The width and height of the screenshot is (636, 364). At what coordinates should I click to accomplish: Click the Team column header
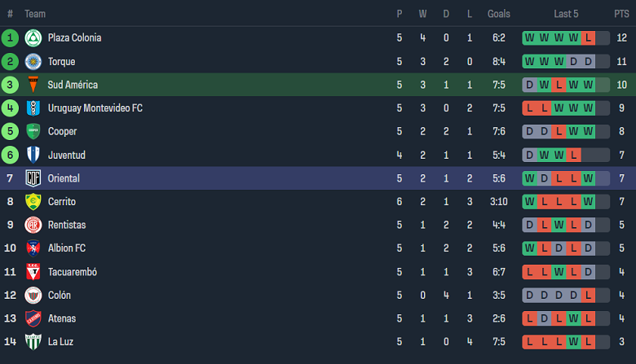click(35, 14)
